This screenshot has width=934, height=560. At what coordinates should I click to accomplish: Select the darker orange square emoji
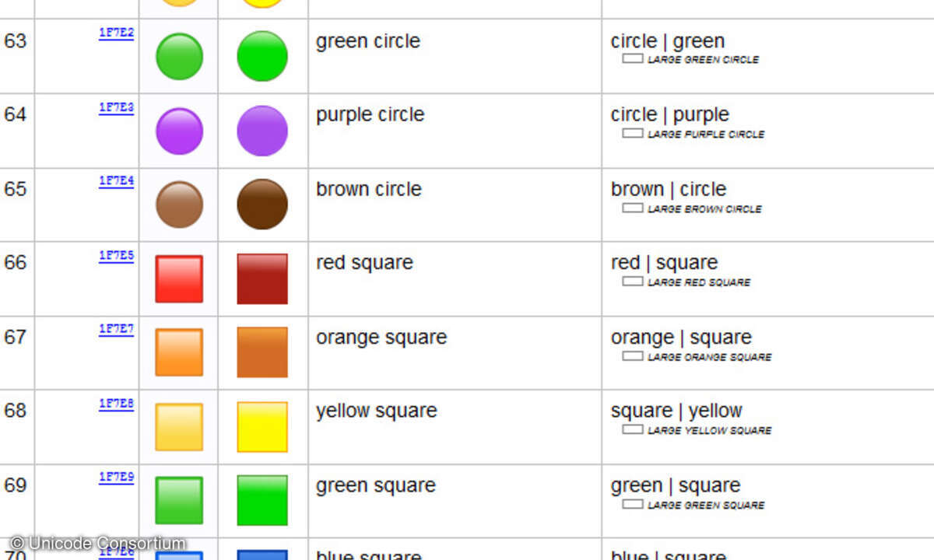(262, 352)
